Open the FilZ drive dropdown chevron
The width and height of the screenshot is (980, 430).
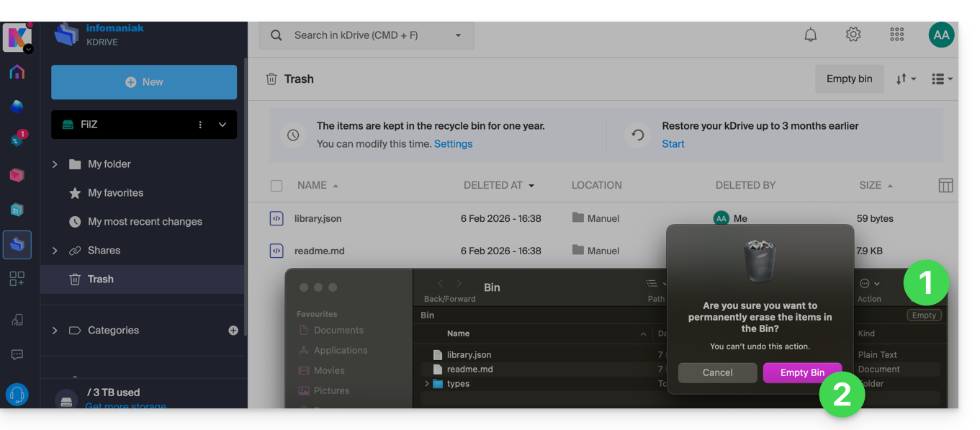222,125
